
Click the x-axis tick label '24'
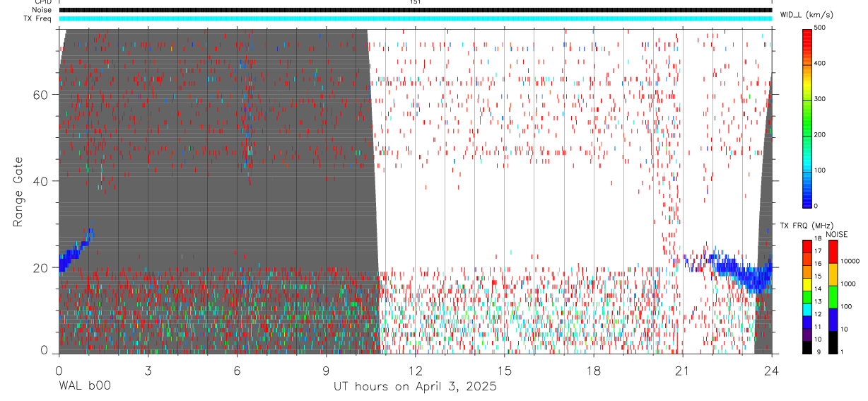[771, 370]
